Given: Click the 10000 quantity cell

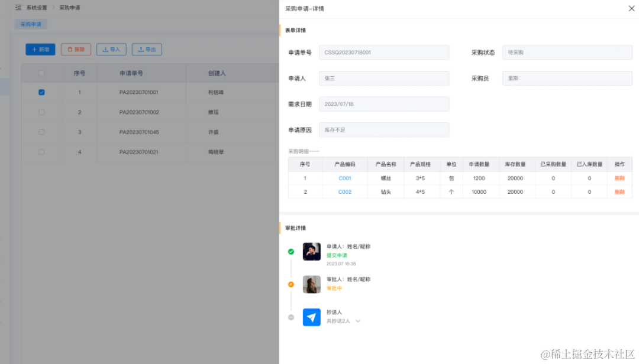Looking at the screenshot, I should (479, 192).
